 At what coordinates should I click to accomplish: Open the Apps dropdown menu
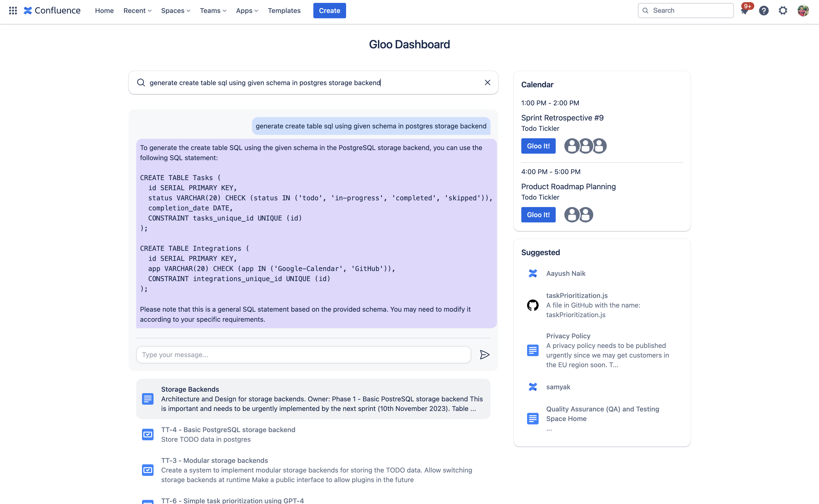[247, 11]
